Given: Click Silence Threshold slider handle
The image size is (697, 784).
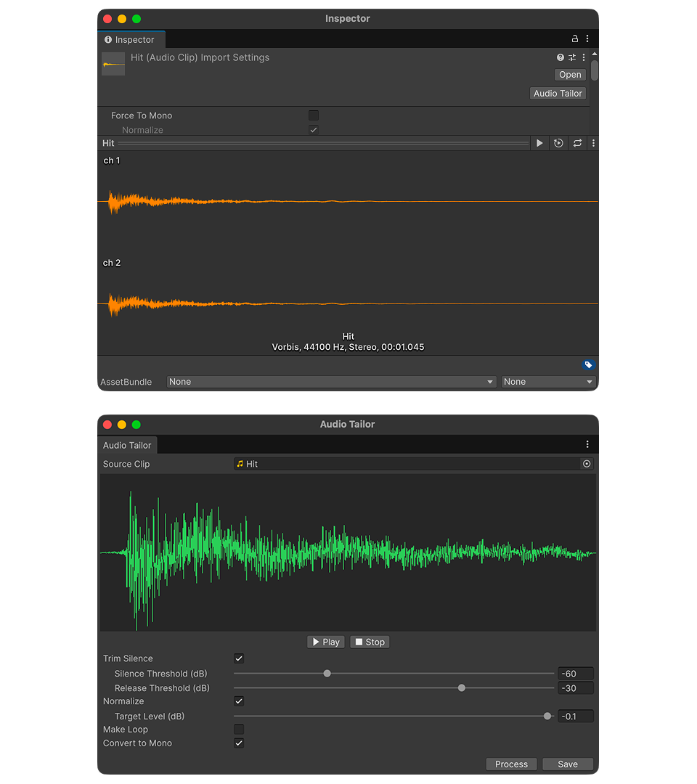Looking at the screenshot, I should coord(327,674).
